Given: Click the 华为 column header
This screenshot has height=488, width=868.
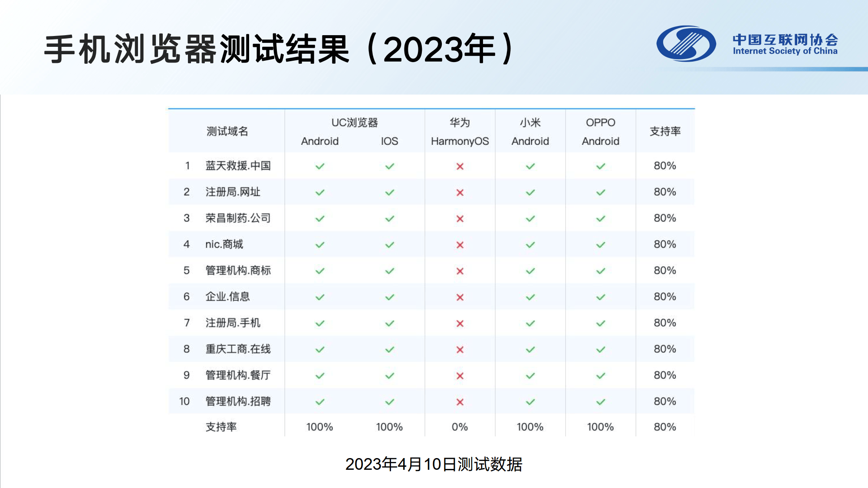Looking at the screenshot, I should coord(460,122).
